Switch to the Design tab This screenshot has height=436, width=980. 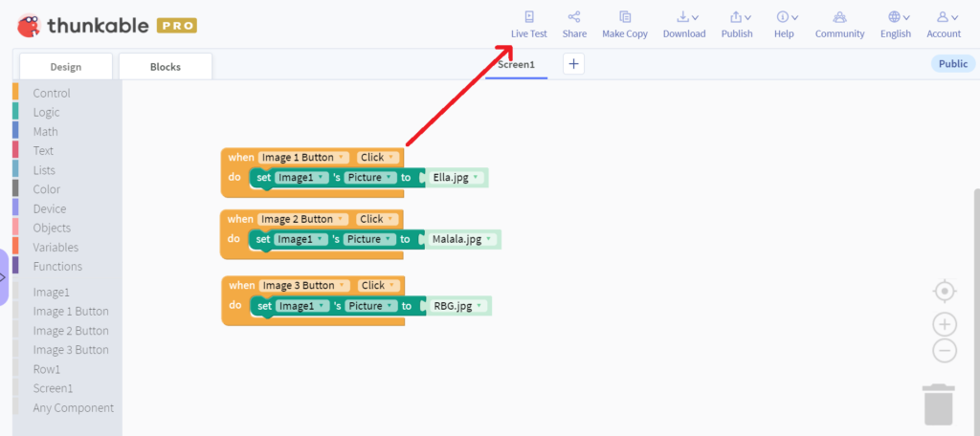66,67
